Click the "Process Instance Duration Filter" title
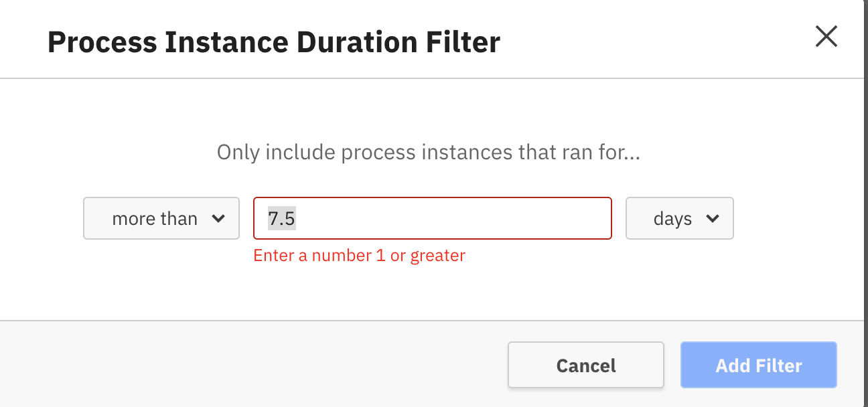Viewport: 868px width, 407px height. click(273, 43)
